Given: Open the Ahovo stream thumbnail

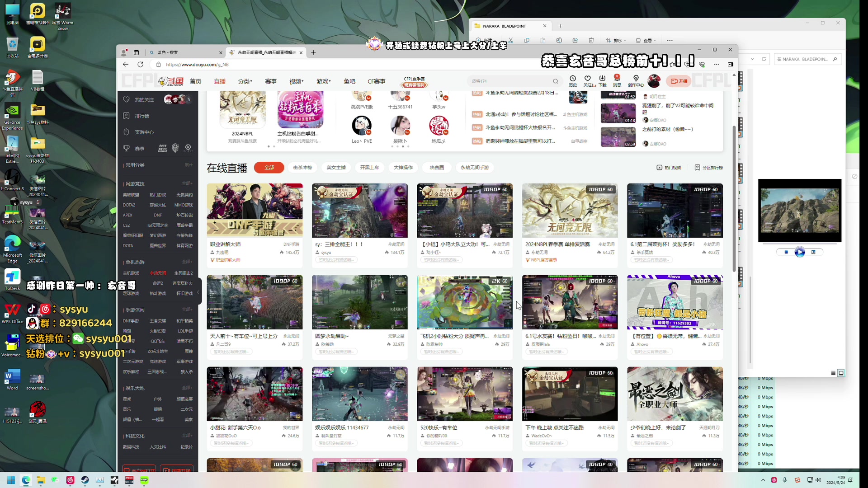Looking at the screenshot, I should click(x=675, y=302).
